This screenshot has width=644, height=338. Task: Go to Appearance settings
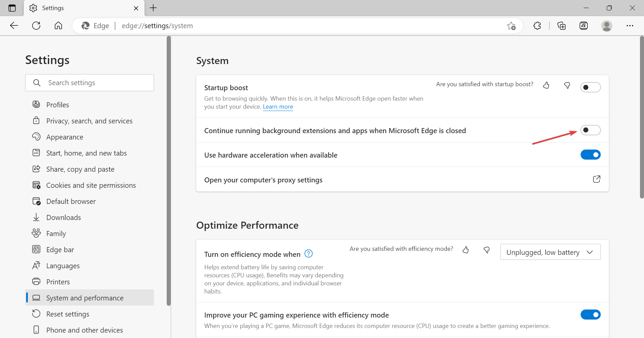[x=90, y=137]
